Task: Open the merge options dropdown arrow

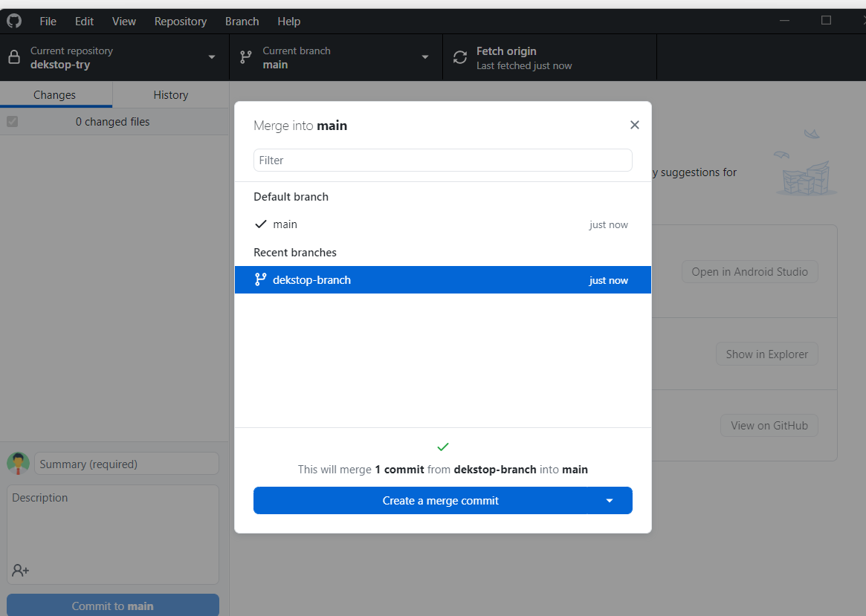Action: (610, 500)
